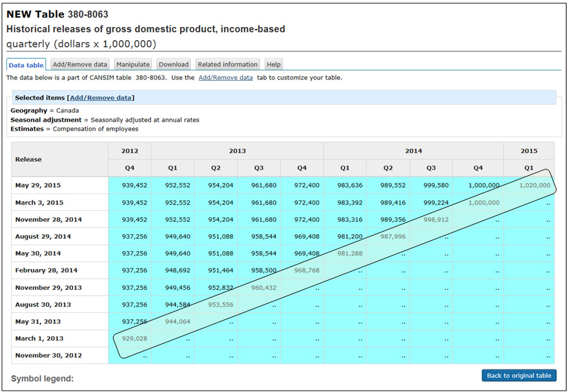Go to the Related information tab

pyautogui.click(x=227, y=65)
